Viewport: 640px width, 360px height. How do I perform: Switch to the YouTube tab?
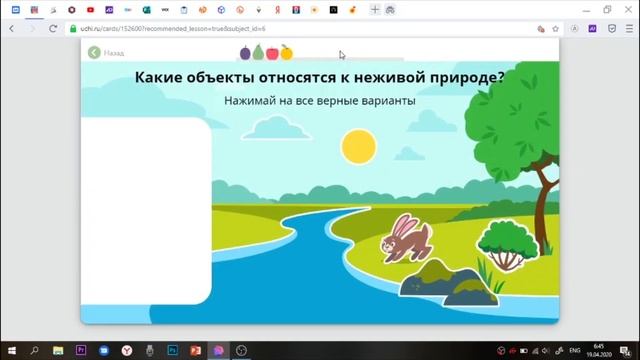point(91,10)
